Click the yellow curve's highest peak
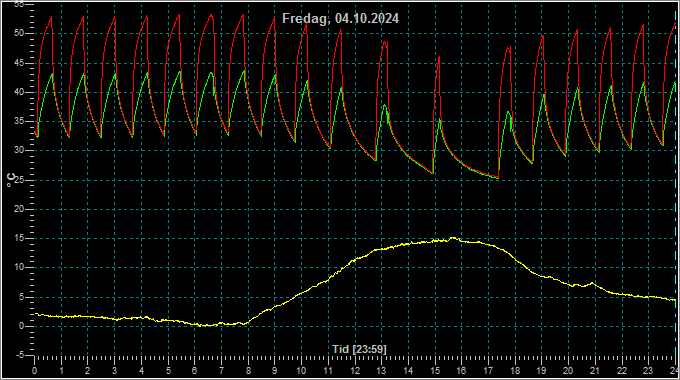The image size is (680, 380). point(453,238)
